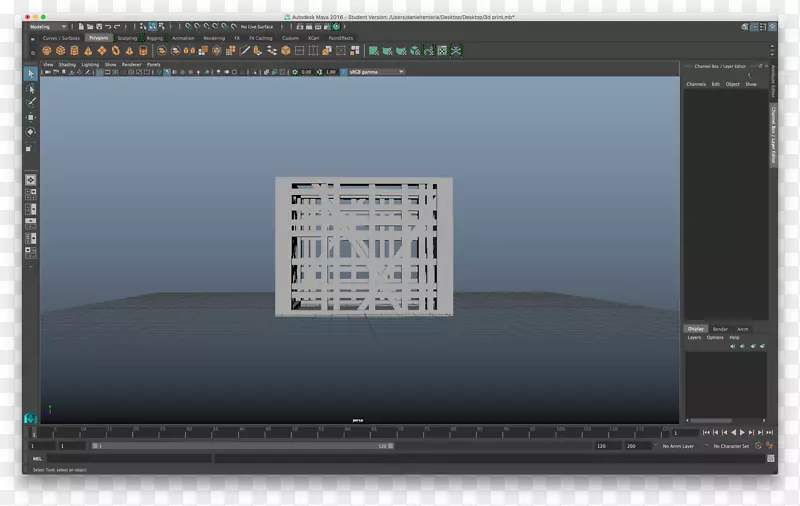Viewport: 800px width, 506px height.
Task: Switch to the Sculpting shelf tab
Action: click(x=127, y=38)
